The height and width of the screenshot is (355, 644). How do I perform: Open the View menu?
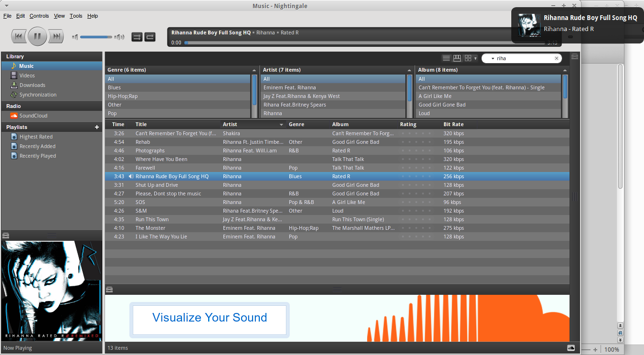point(59,16)
